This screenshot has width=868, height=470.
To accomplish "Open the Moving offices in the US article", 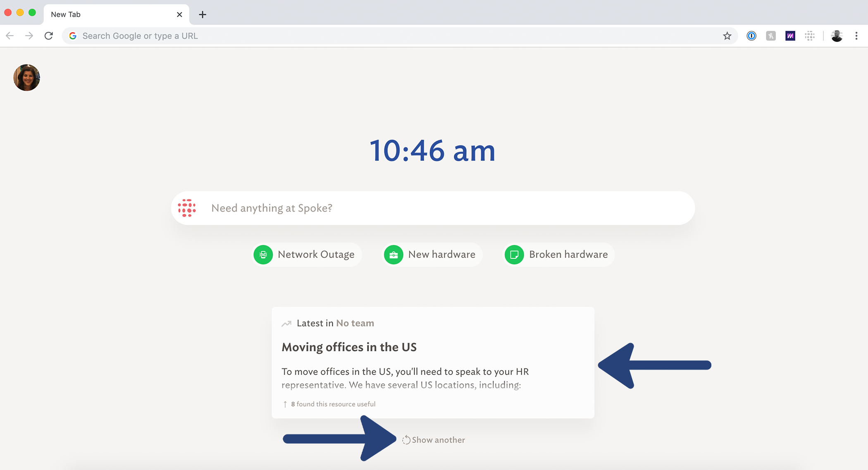I will click(x=349, y=347).
